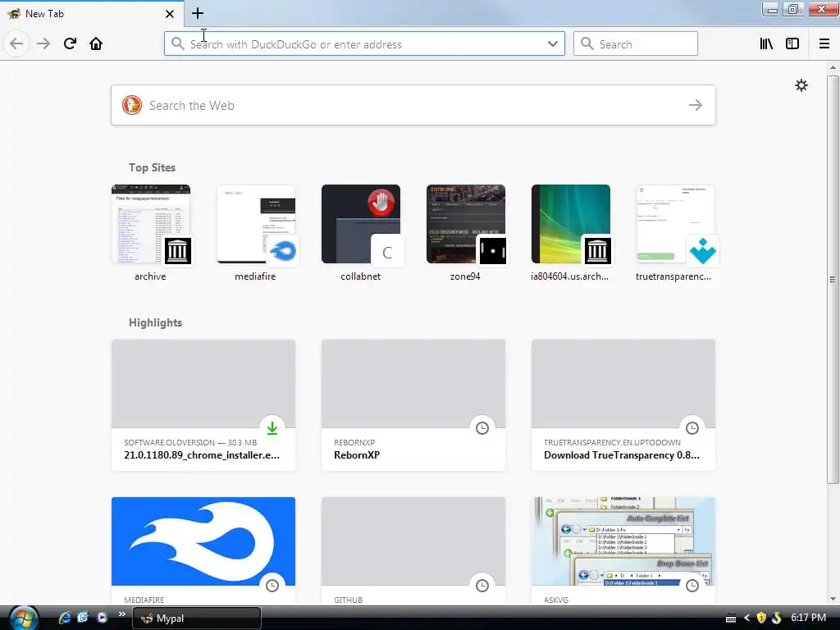
Task: Launch the second quick launch browser icon
Action: tap(83, 618)
